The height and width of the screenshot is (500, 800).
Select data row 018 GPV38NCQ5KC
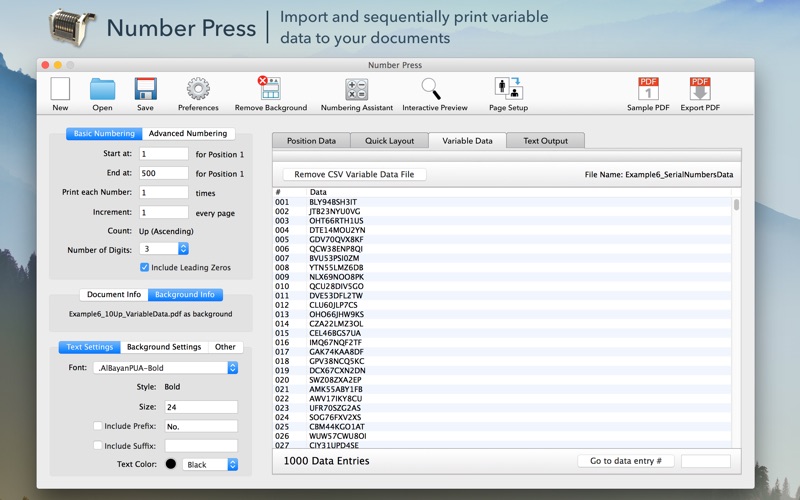[503, 361]
